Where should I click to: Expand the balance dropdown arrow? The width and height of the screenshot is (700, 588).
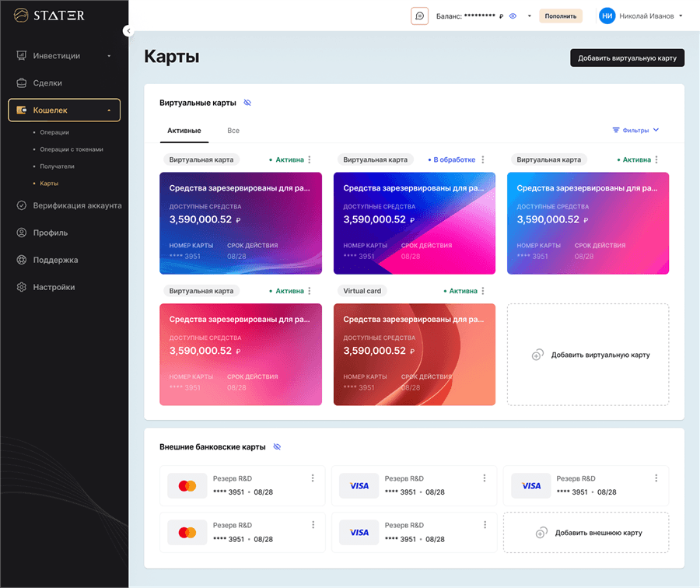click(x=530, y=16)
